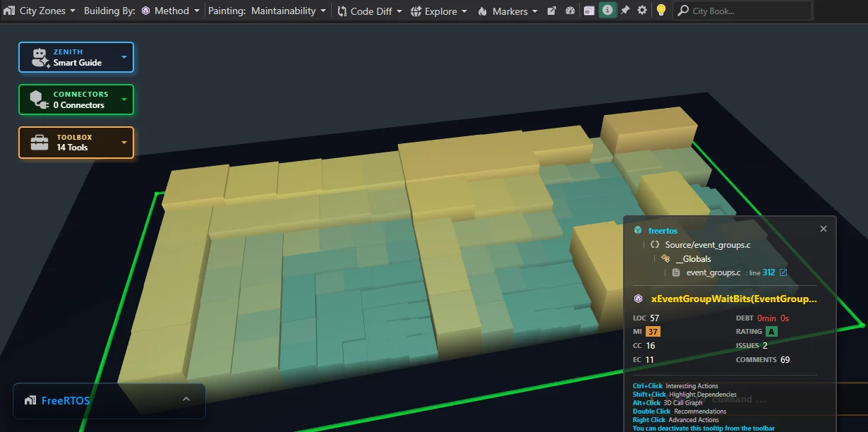Open settings via the gear icon
This screenshot has height=432, width=868.
(642, 11)
